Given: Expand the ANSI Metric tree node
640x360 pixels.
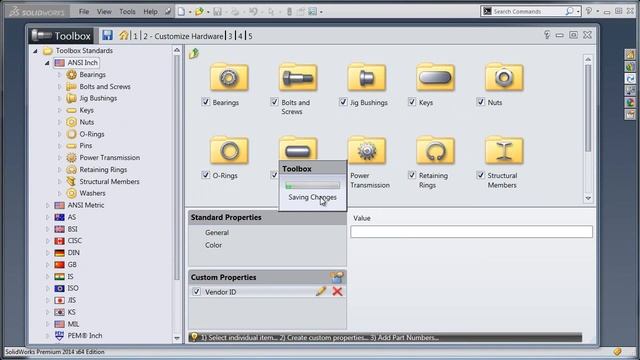Looking at the screenshot, I should [47, 205].
